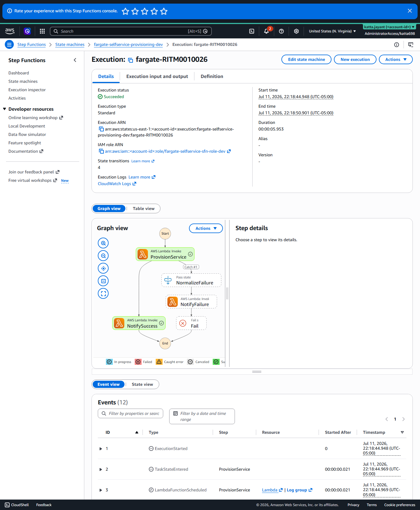420x510 pixels.
Task: Expand event row 2 TaskStateEntered
Action: (x=101, y=469)
